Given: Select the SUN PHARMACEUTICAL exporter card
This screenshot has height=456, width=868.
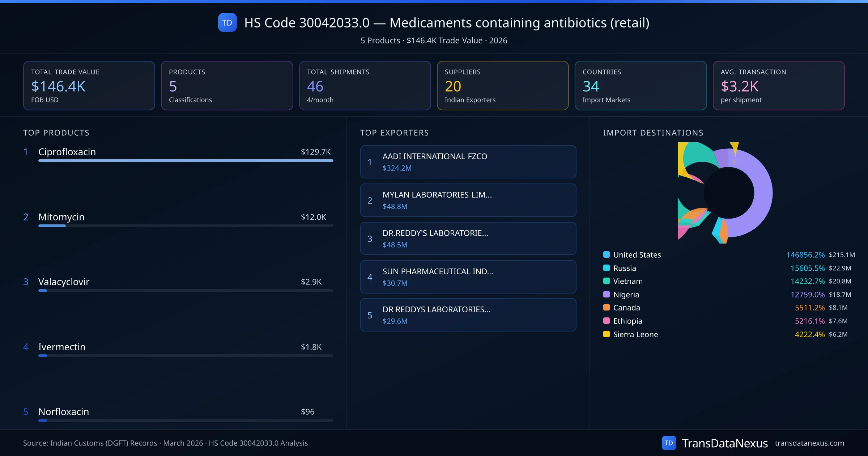Looking at the screenshot, I should click(468, 277).
